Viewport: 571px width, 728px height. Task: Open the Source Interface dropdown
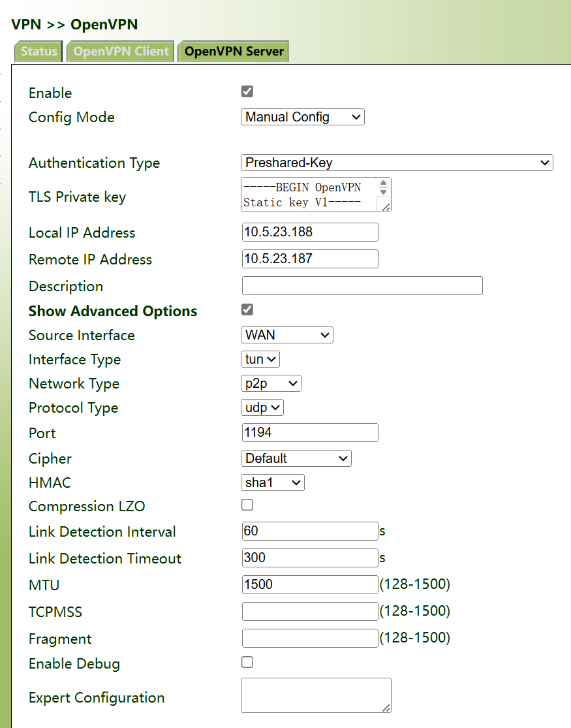coord(287,335)
